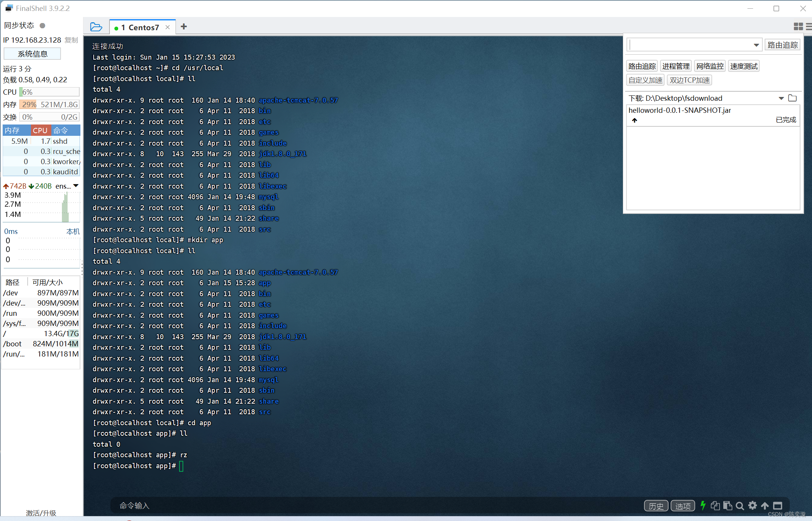Viewport: 812px width, 521px height.
Task: Click the 路由追踪 (Route Trace) icon
Action: tap(641, 66)
